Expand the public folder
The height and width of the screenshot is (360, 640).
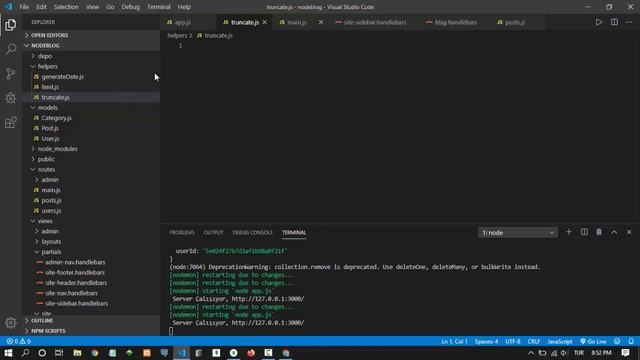91,159
